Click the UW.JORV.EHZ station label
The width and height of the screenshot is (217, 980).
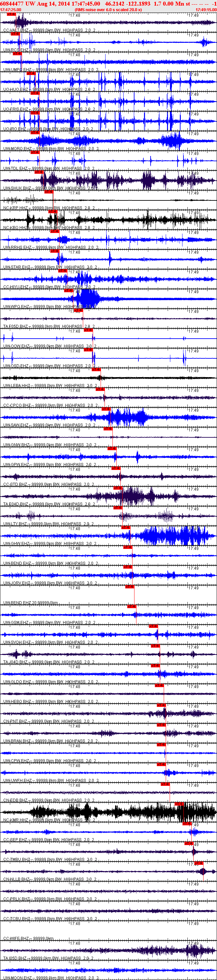51,583
